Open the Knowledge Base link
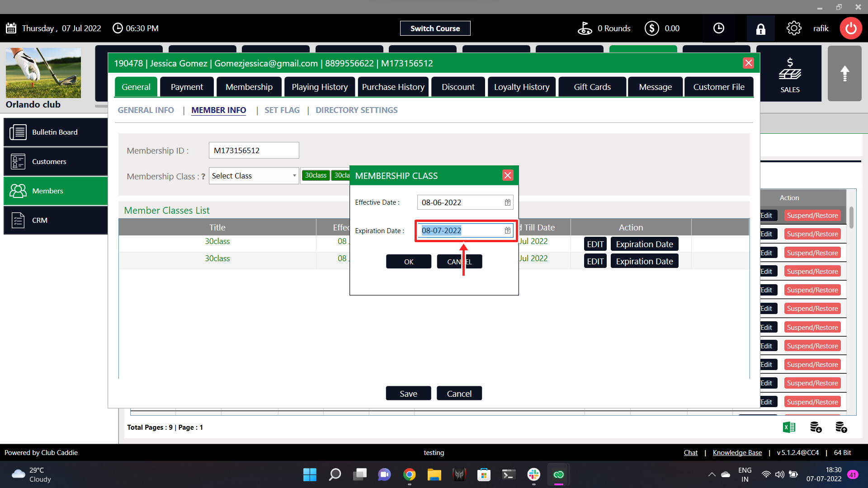868x488 pixels. (737, 453)
